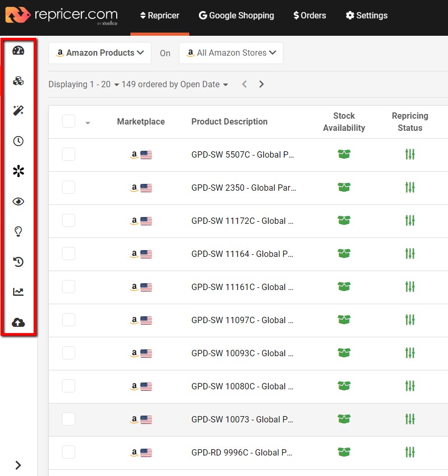448x476 pixels.
Task: Open the dashboard gauge icon in sidebar
Action: point(18,50)
